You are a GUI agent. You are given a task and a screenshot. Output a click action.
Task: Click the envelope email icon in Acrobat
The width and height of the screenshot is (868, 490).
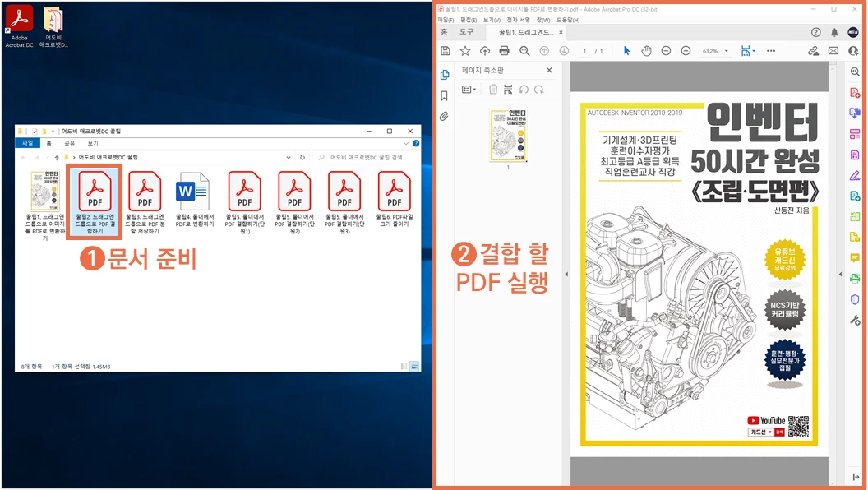click(833, 51)
